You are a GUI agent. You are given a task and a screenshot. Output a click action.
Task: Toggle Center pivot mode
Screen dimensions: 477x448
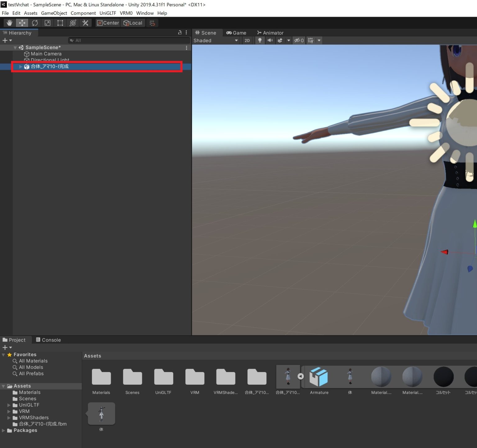click(107, 23)
